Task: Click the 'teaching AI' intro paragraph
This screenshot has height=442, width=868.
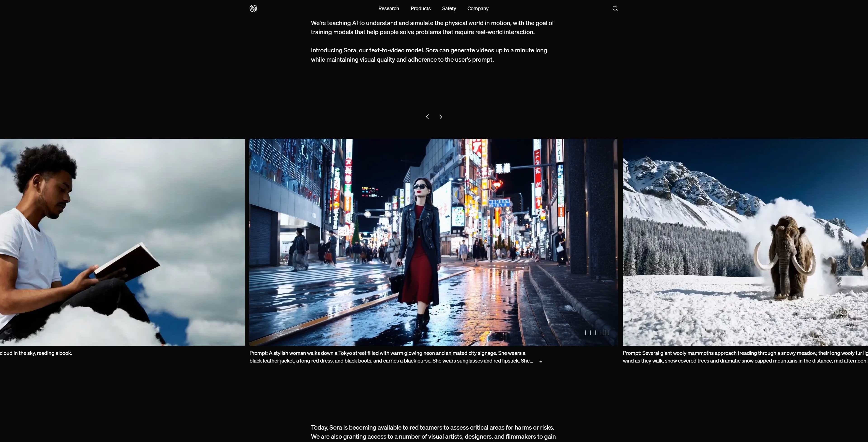Action: tap(432, 28)
